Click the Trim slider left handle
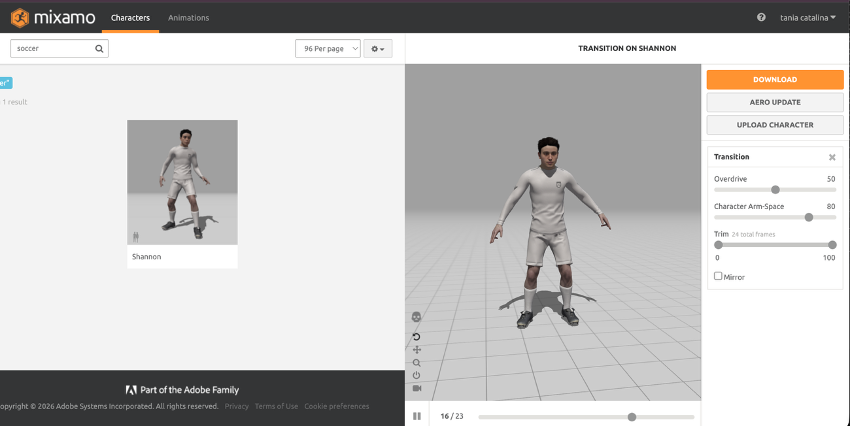The image size is (850, 426). [718, 245]
